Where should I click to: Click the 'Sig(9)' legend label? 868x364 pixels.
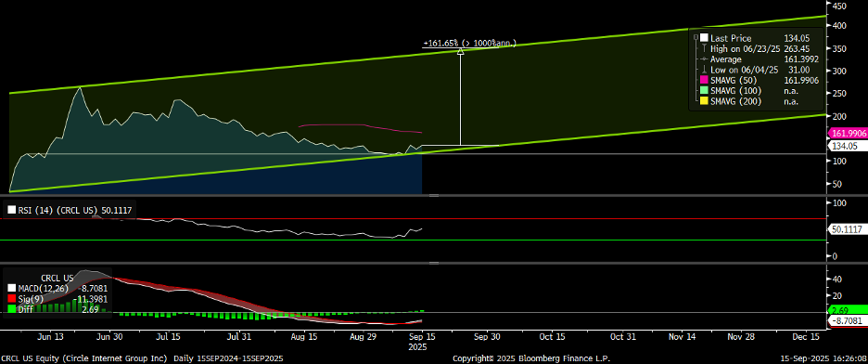(x=30, y=299)
